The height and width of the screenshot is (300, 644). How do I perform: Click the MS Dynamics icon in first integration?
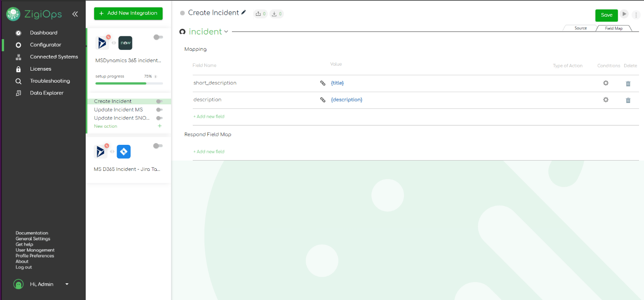coord(102,43)
